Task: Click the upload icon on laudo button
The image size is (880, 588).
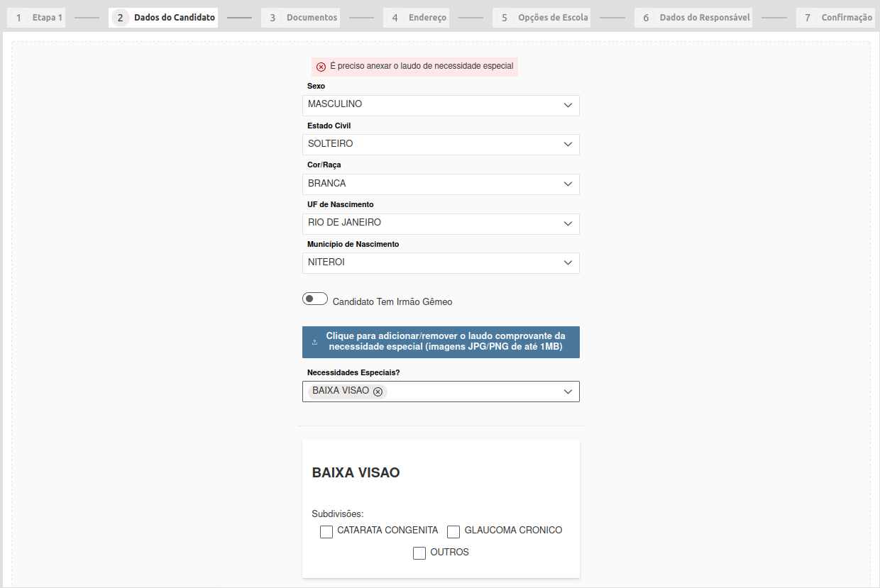Action: pyautogui.click(x=314, y=342)
